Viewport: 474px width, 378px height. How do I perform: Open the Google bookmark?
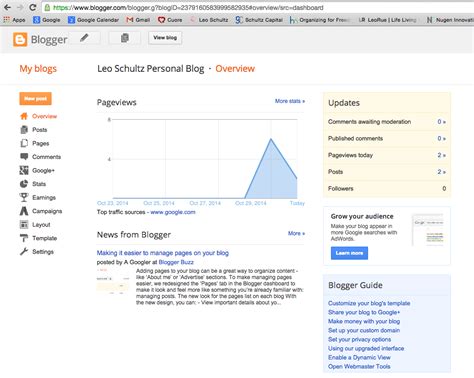pos(47,20)
